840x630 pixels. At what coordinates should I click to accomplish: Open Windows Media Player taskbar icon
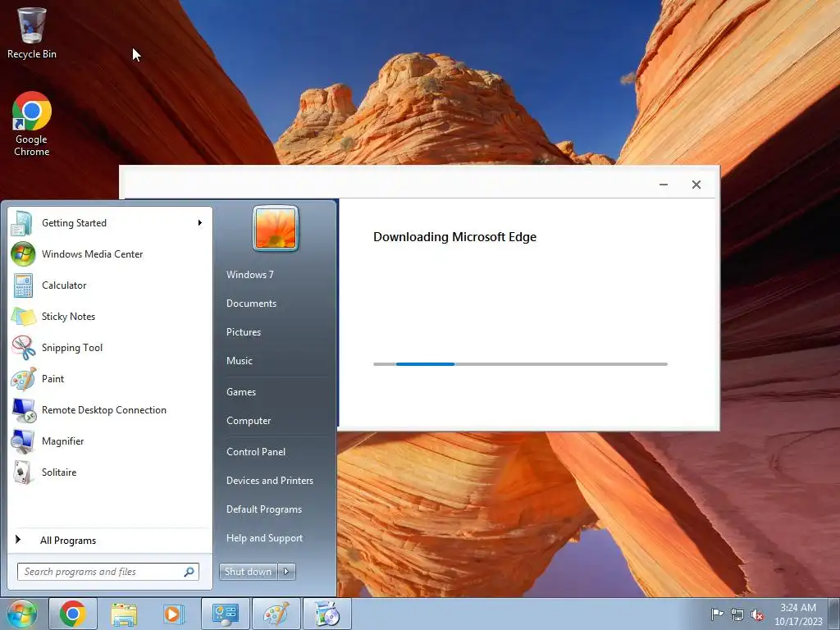click(174, 614)
